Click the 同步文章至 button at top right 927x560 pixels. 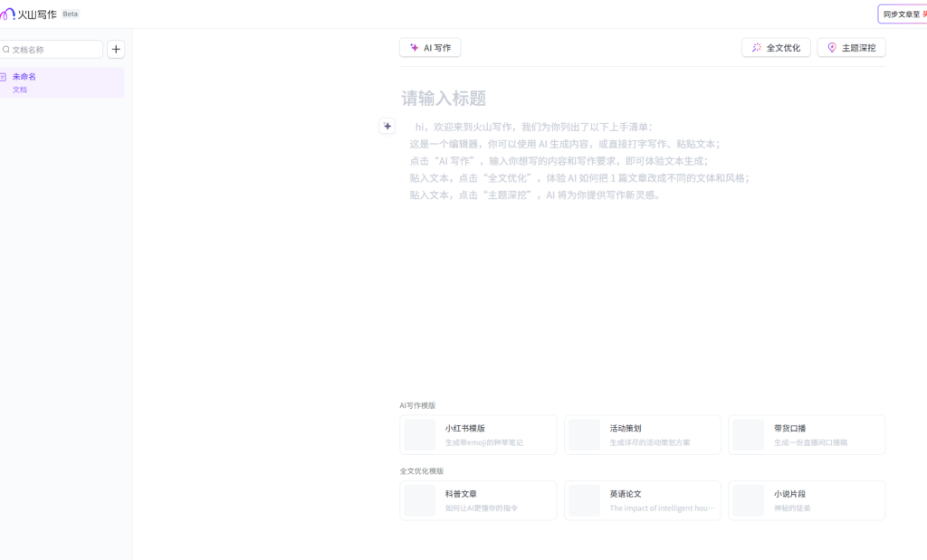(903, 14)
